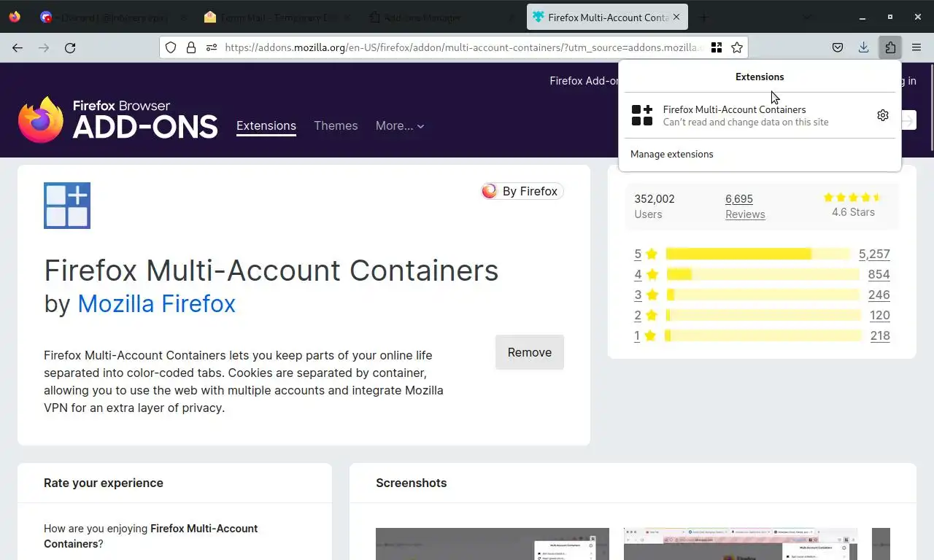View 3-star reviews via the 3 link
Screen dimensions: 934x560
[x=638, y=295]
